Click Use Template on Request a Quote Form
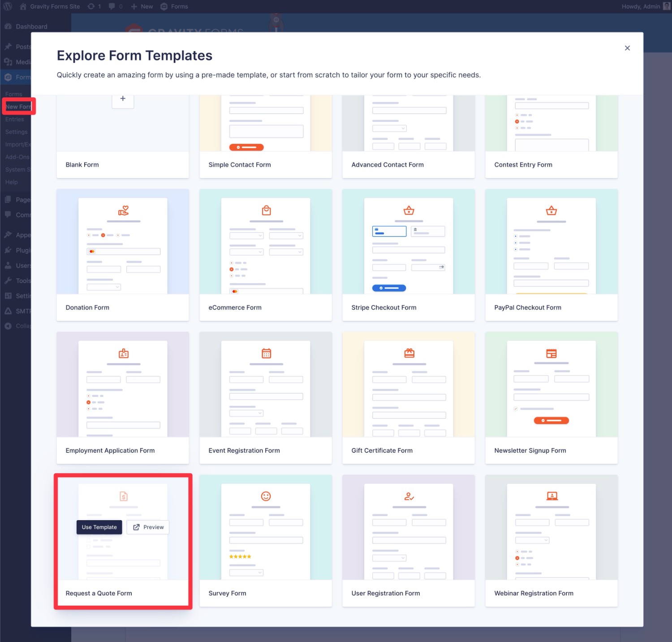This screenshot has height=642, width=672. point(99,527)
